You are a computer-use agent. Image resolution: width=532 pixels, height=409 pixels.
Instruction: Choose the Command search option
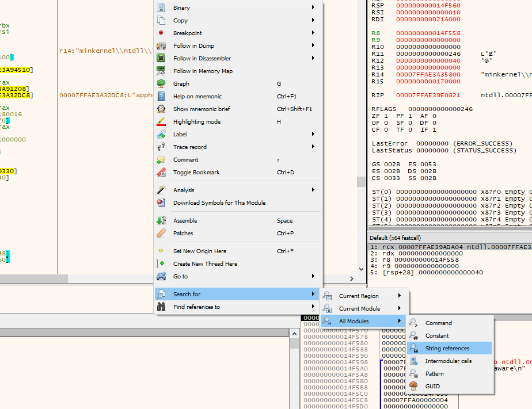tap(449, 323)
